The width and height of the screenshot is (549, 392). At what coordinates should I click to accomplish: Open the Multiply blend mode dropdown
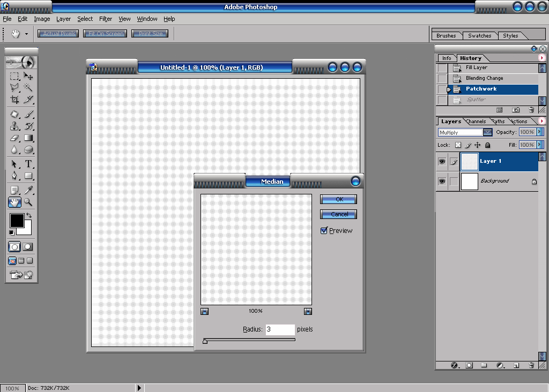[488, 132]
